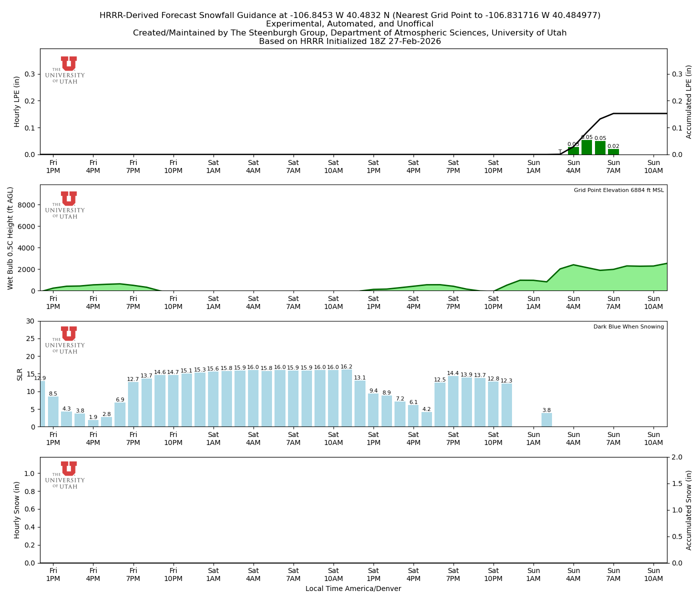Click the Steenburgh Group attribution line
This screenshot has height=600, width=700.
click(350, 32)
